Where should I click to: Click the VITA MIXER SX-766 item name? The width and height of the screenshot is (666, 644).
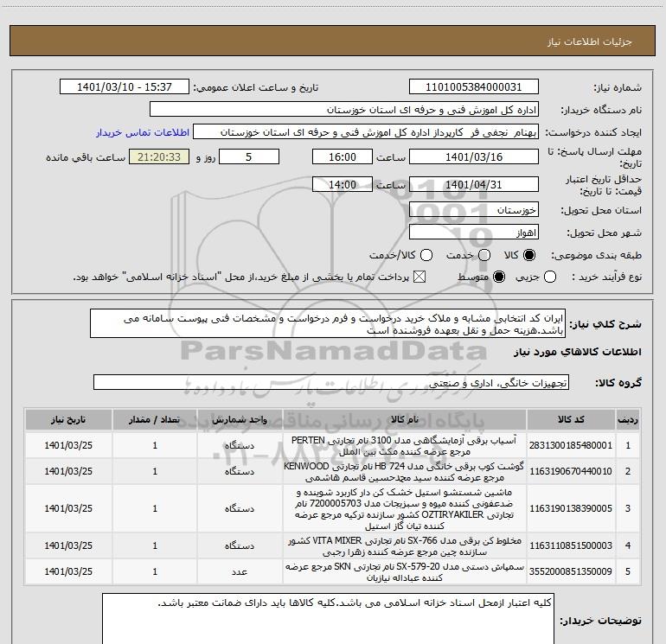tap(405, 546)
